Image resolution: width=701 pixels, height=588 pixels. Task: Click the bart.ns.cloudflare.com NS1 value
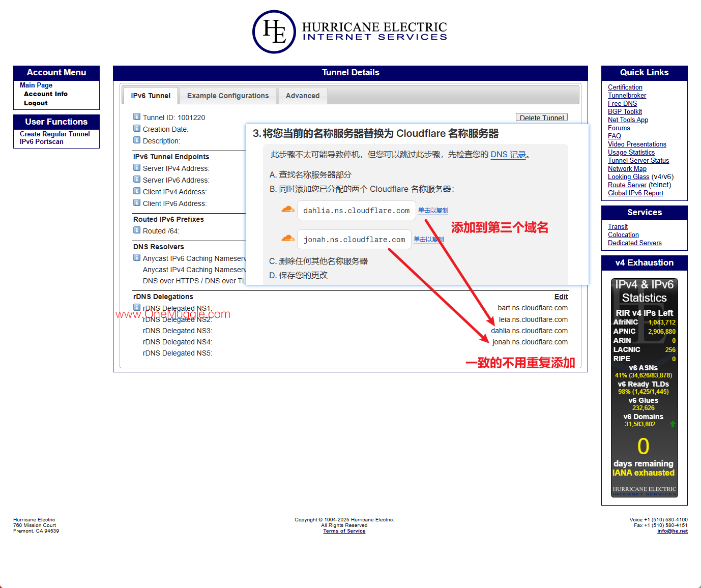(533, 308)
